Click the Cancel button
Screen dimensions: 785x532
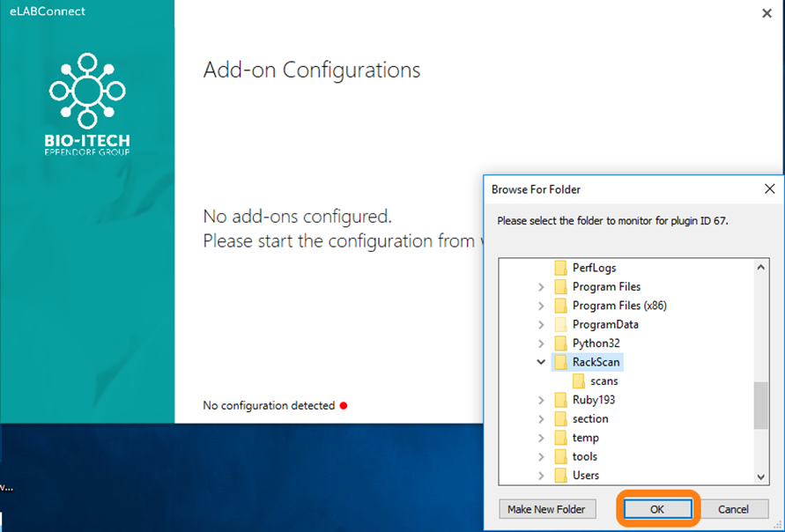click(733, 509)
